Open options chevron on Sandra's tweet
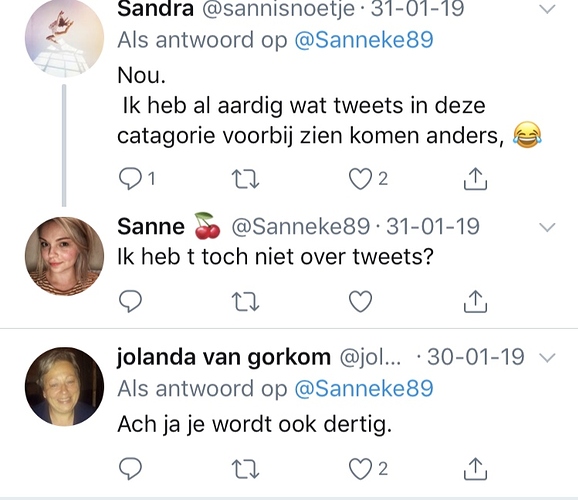 click(x=547, y=9)
